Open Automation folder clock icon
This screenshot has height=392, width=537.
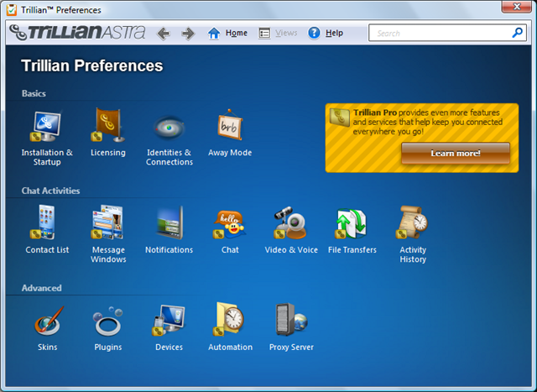click(229, 319)
